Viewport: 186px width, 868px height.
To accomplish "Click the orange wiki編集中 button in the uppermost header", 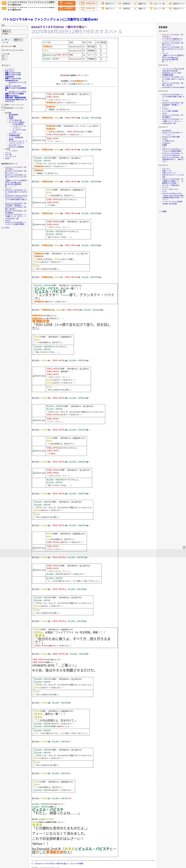I will (x=66, y=3).
